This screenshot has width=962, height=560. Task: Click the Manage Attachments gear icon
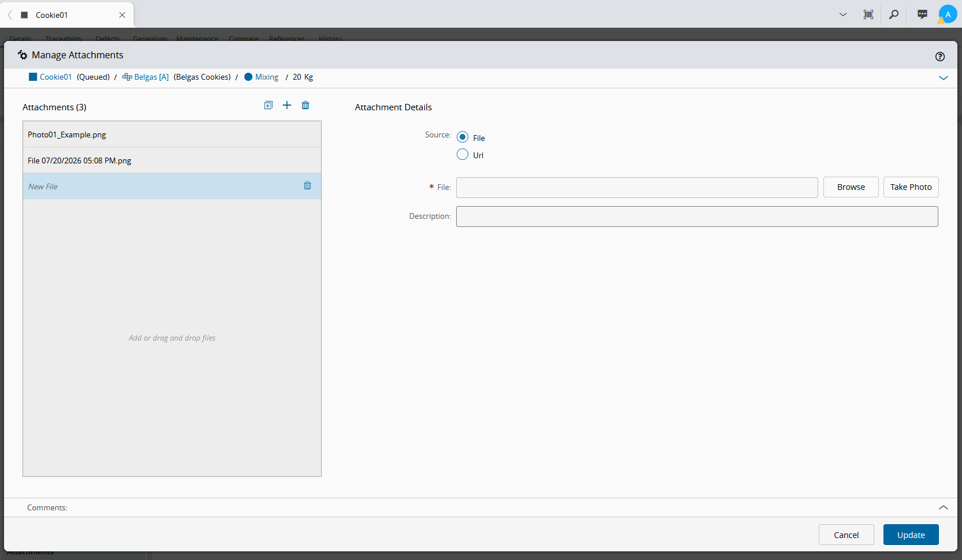(x=23, y=55)
